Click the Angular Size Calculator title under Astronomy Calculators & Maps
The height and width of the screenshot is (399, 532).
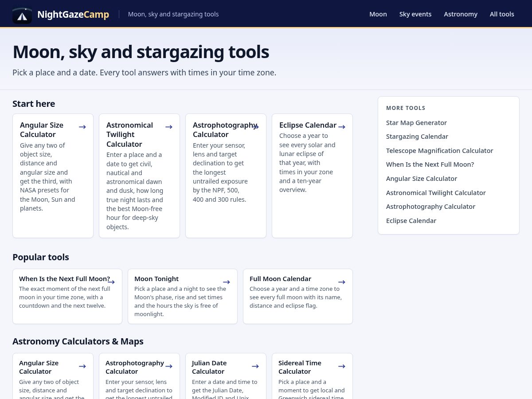[39, 367]
